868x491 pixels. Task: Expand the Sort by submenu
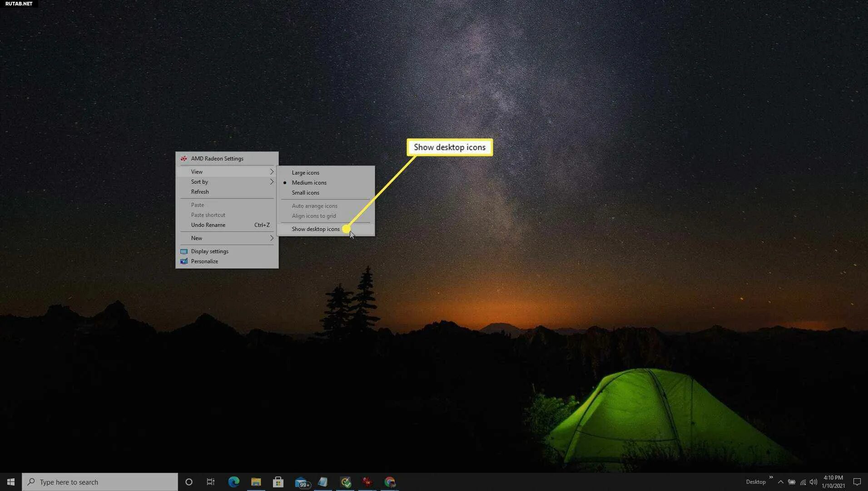coord(227,182)
